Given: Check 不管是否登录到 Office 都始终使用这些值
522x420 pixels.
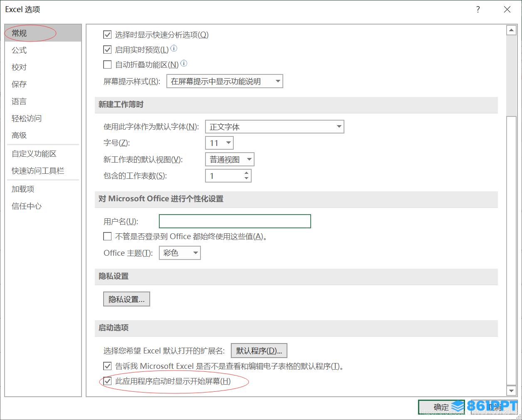Looking at the screenshot, I should coord(107,237).
